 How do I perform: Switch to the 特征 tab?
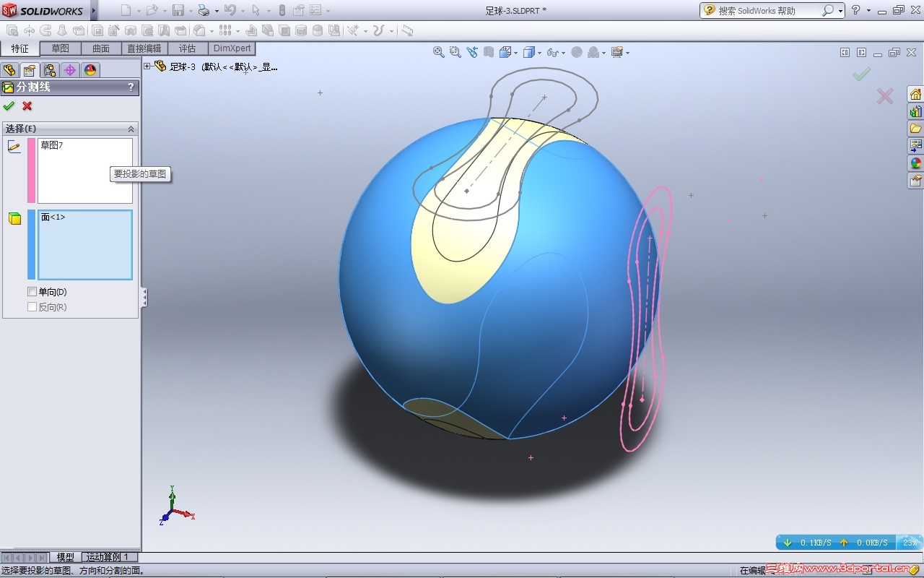pos(20,48)
